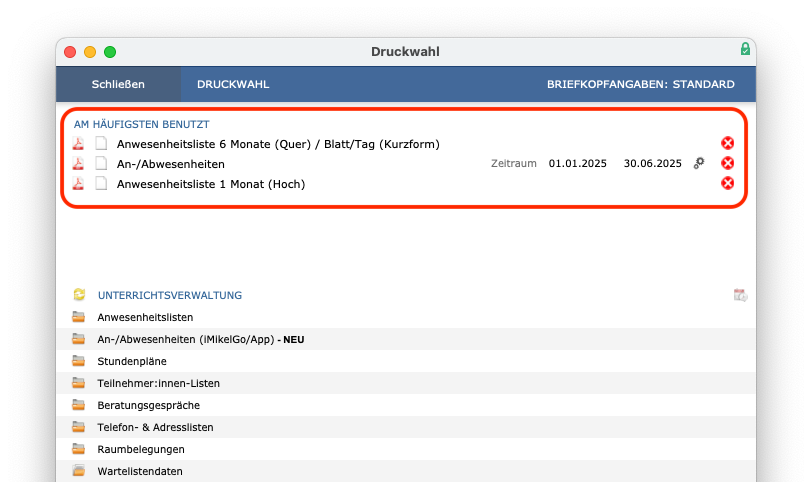The image size is (812, 482).
Task: Click PDF icon for Anwesenheitsliste 6 Monate
Action: point(78,143)
